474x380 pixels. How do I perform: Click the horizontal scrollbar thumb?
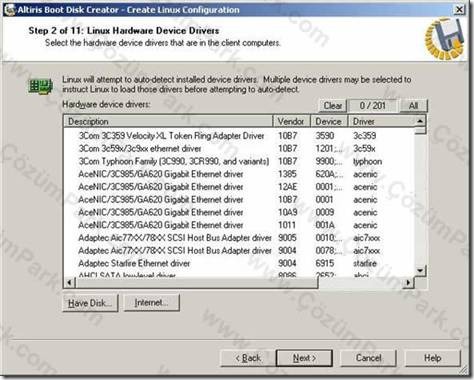(x=197, y=283)
